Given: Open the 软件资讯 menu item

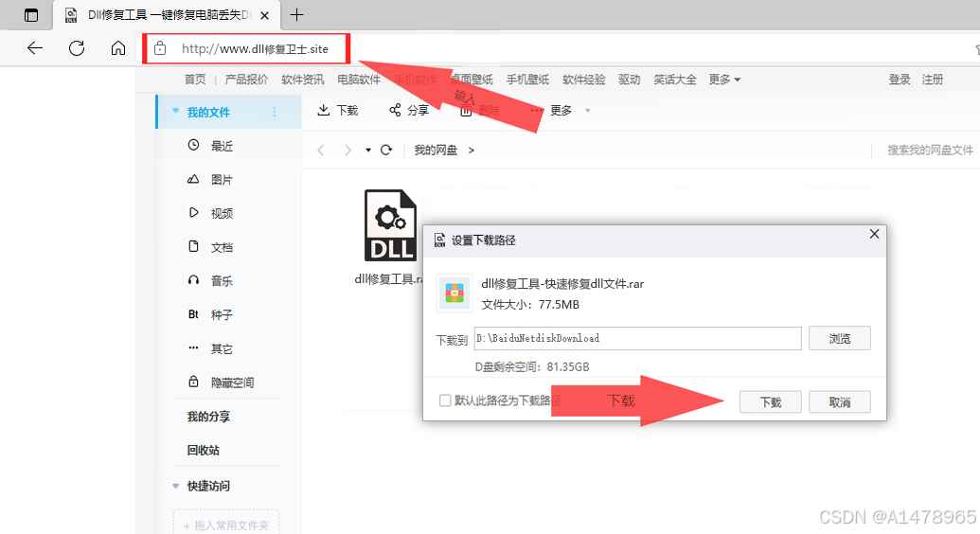Looking at the screenshot, I should coord(302,80).
